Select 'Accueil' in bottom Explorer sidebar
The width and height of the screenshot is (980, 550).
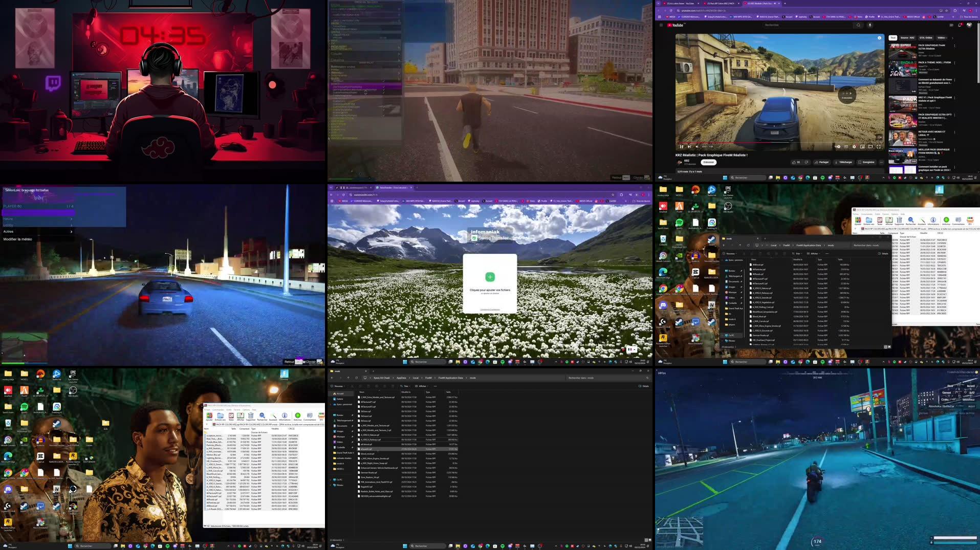[x=340, y=393]
